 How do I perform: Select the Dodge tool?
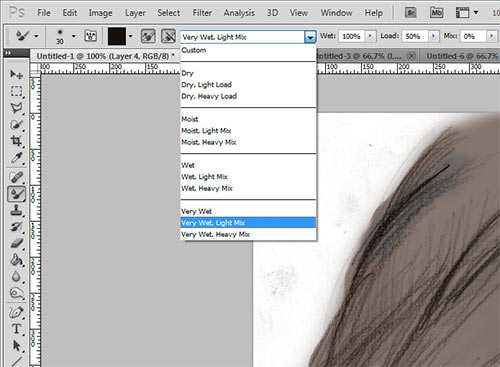[16, 293]
